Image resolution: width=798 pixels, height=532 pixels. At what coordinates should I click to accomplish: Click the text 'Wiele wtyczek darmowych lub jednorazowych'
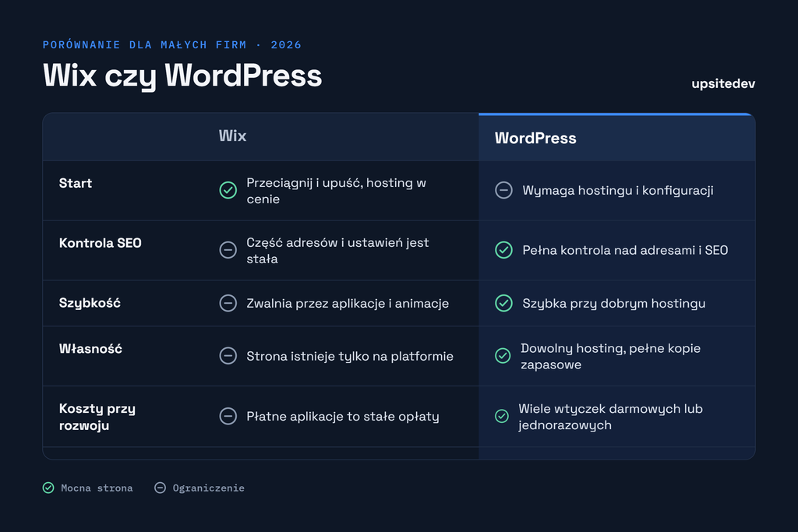pos(610,417)
